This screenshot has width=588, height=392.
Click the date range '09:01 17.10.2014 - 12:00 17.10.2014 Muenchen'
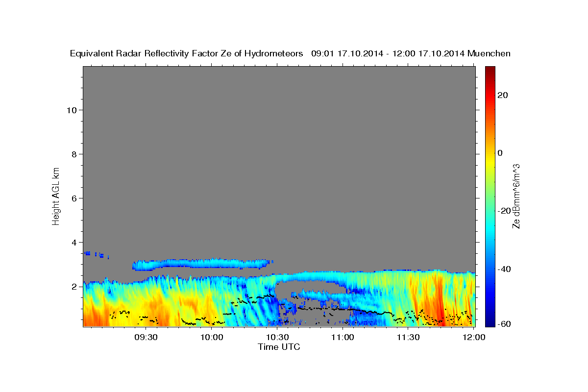(411, 53)
